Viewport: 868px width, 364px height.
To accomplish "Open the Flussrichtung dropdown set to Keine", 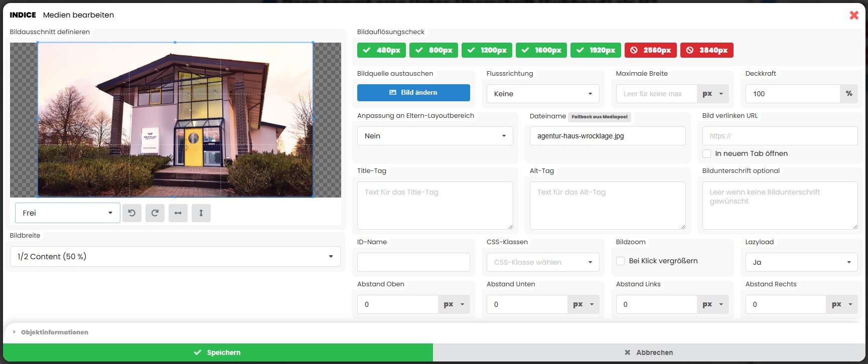I will (x=543, y=94).
